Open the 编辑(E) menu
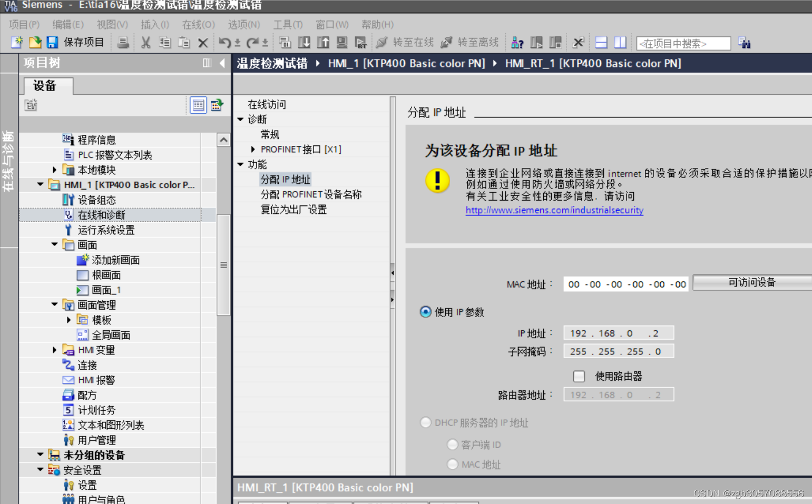Screen dimensions: 812x504 68,25
